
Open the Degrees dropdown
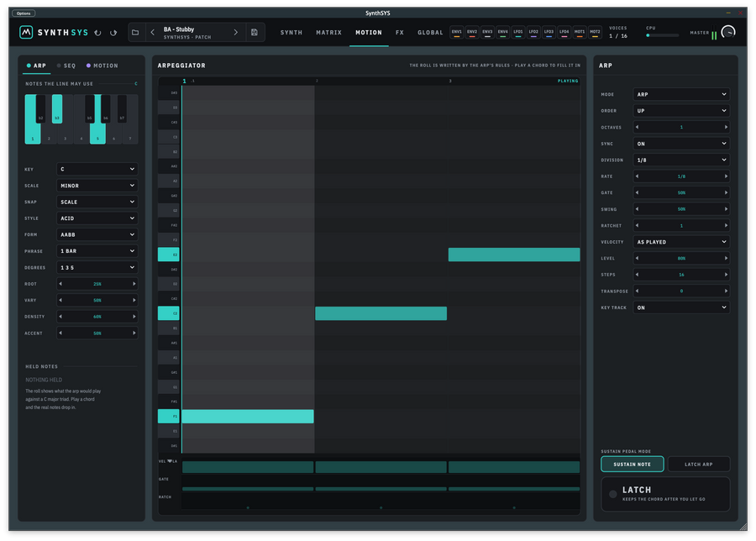(97, 268)
